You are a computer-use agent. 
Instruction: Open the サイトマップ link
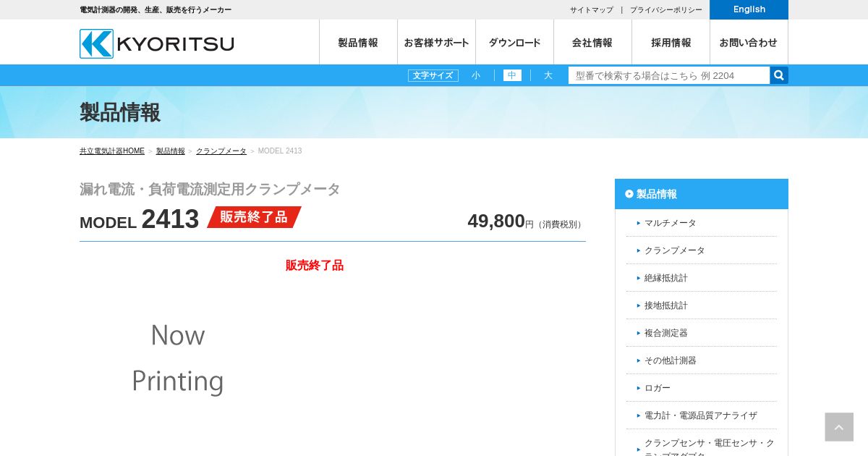coord(591,10)
